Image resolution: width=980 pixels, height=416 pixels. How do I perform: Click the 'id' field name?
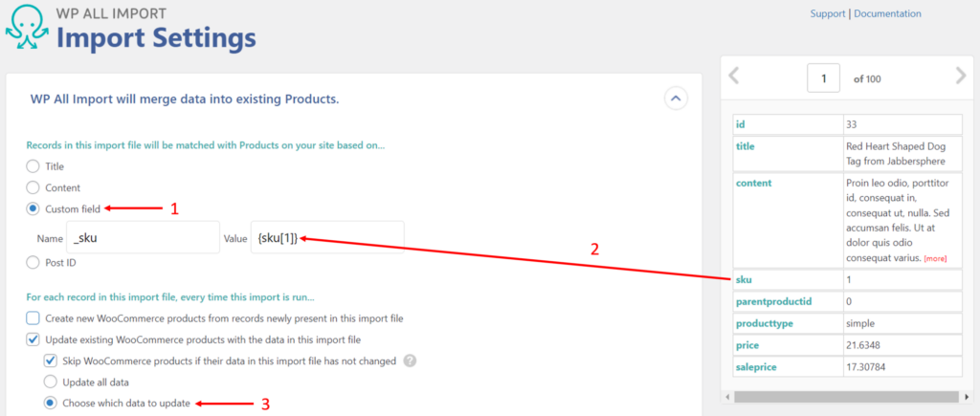pos(740,124)
